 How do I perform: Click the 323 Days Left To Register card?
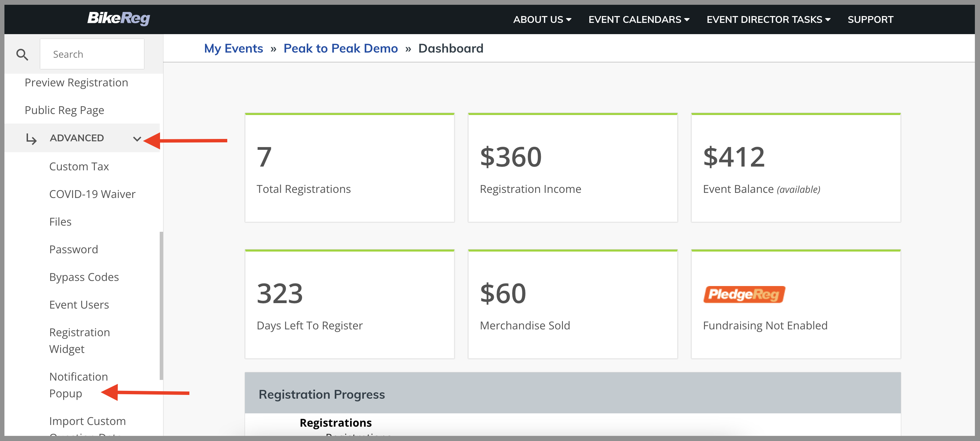tap(349, 304)
